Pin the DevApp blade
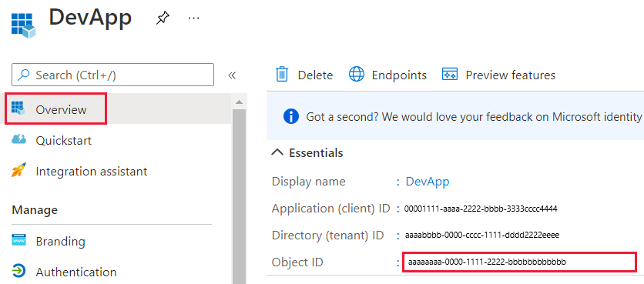The width and height of the screenshot is (644, 284). 163,18
